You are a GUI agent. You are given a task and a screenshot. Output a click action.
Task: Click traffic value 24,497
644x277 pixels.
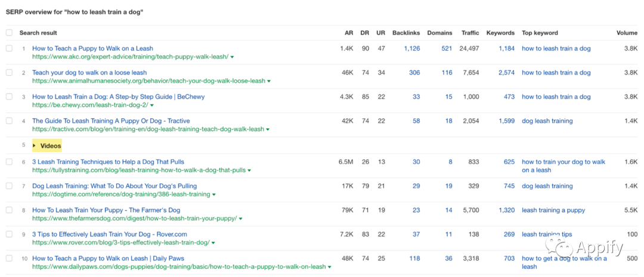pos(469,48)
